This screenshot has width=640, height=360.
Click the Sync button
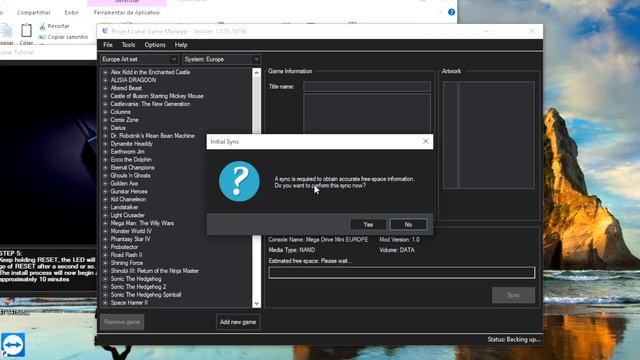pyautogui.click(x=513, y=295)
